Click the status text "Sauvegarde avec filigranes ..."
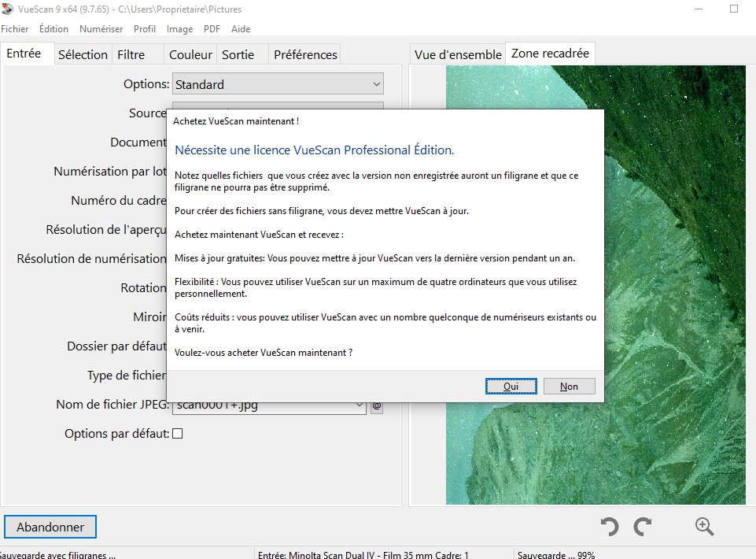Viewport: 756px width, 559px height. (x=57, y=555)
